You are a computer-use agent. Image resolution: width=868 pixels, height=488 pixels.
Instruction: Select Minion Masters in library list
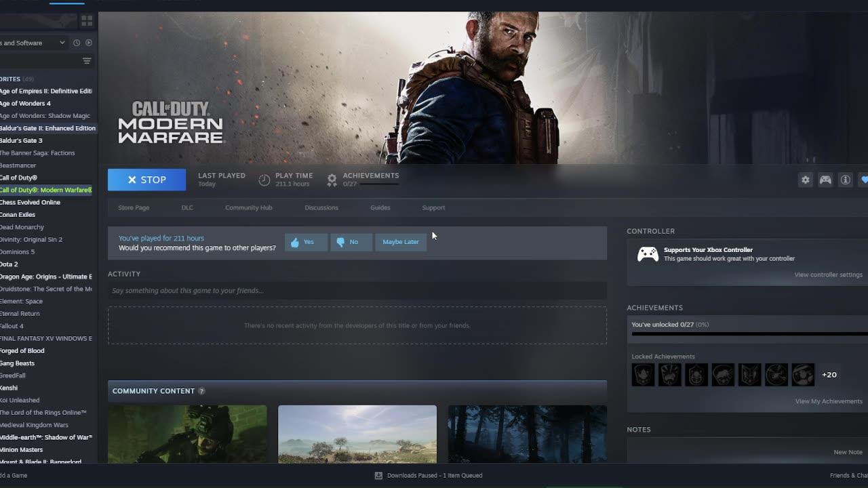pyautogui.click(x=21, y=450)
